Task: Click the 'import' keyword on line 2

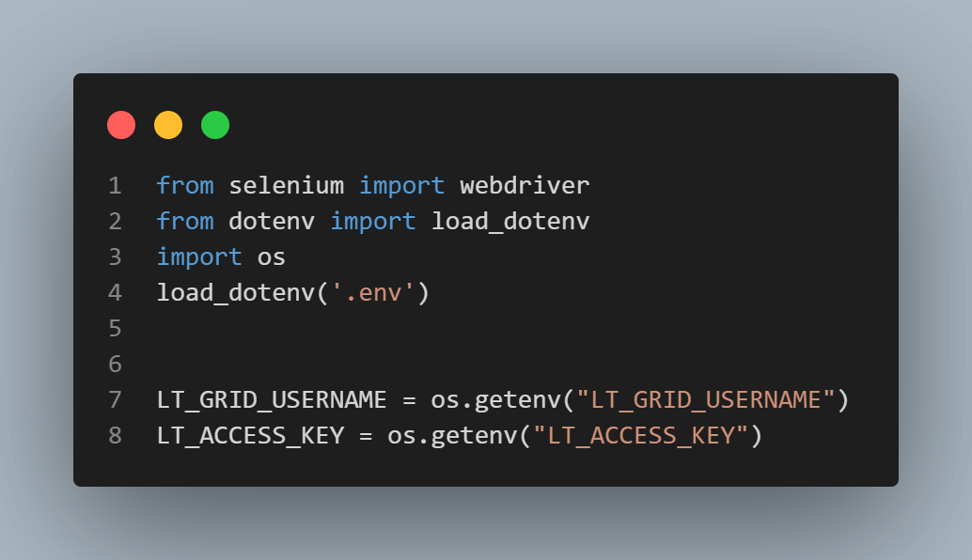Action: pyautogui.click(x=373, y=222)
